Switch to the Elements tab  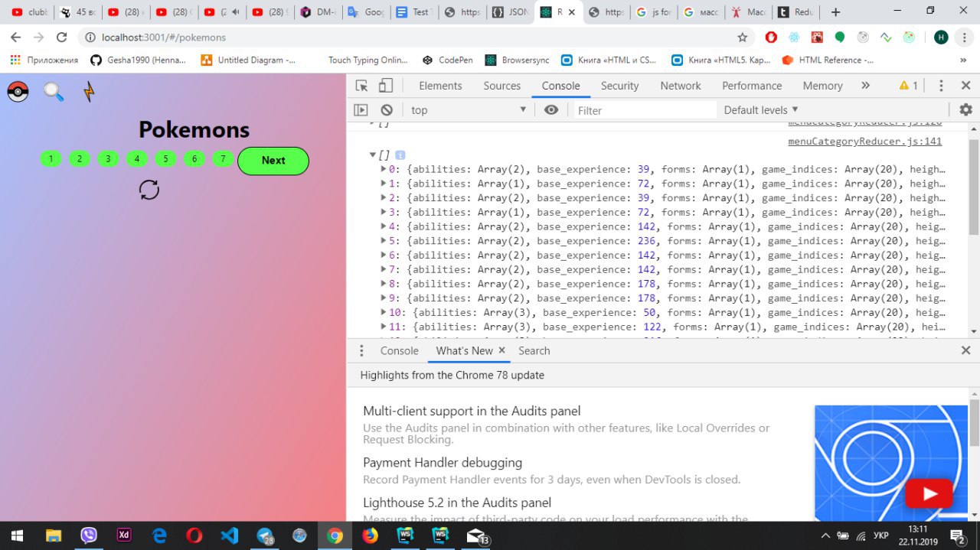coord(440,86)
